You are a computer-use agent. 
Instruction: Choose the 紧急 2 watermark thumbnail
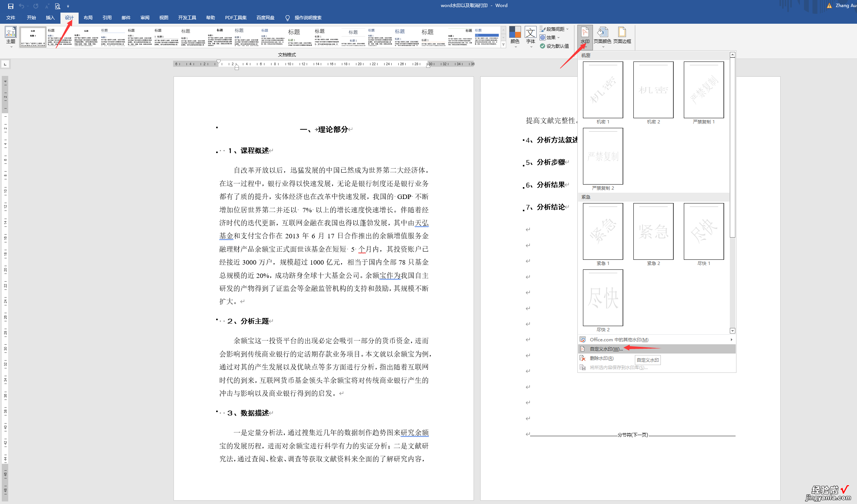pyautogui.click(x=653, y=231)
